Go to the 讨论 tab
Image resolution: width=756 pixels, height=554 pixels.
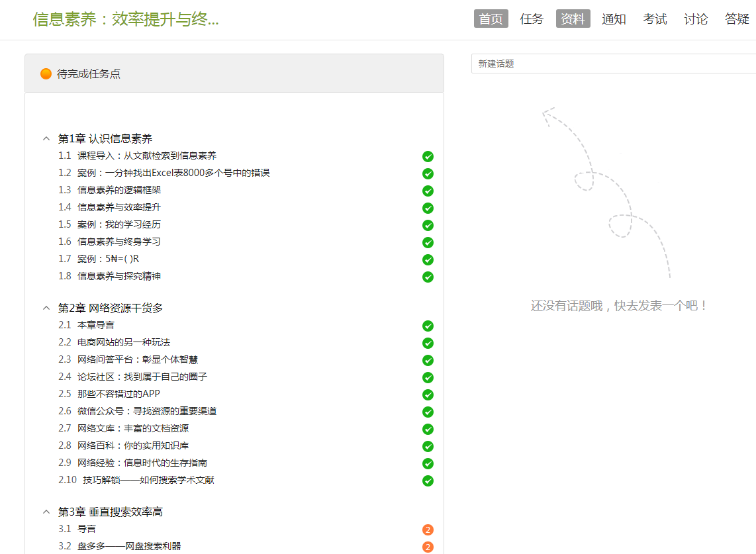[696, 19]
